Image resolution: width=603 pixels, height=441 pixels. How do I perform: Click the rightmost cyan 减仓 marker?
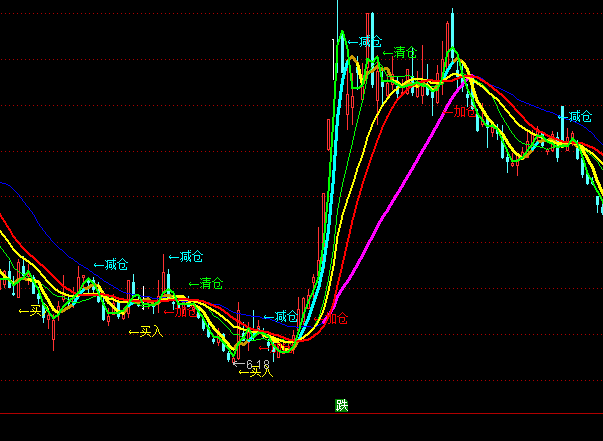tap(576, 117)
